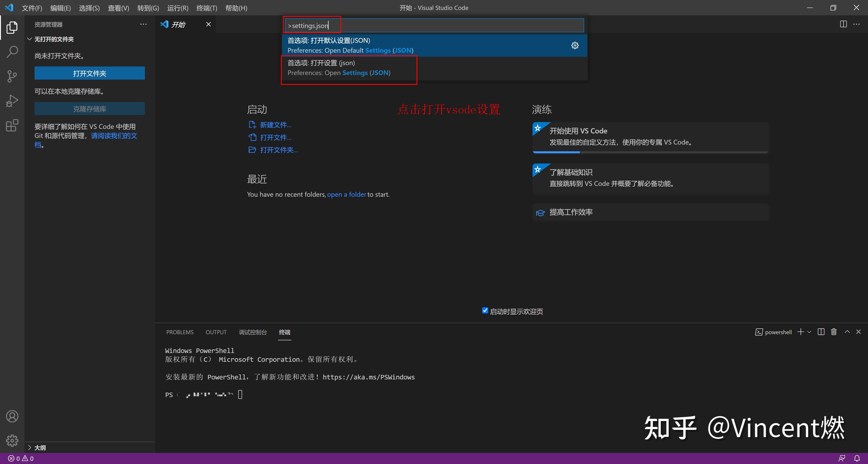This screenshot has height=464, width=868.
Task: Split the terminal panel
Action: [821, 332]
